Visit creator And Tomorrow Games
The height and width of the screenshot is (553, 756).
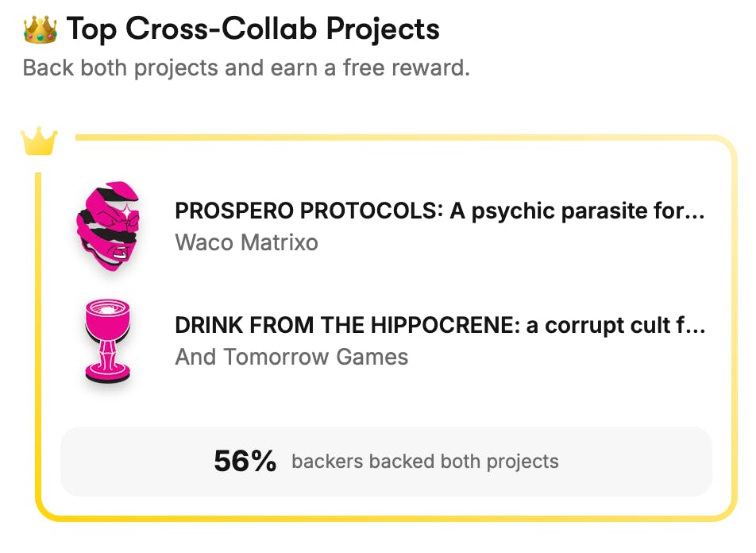click(x=291, y=357)
